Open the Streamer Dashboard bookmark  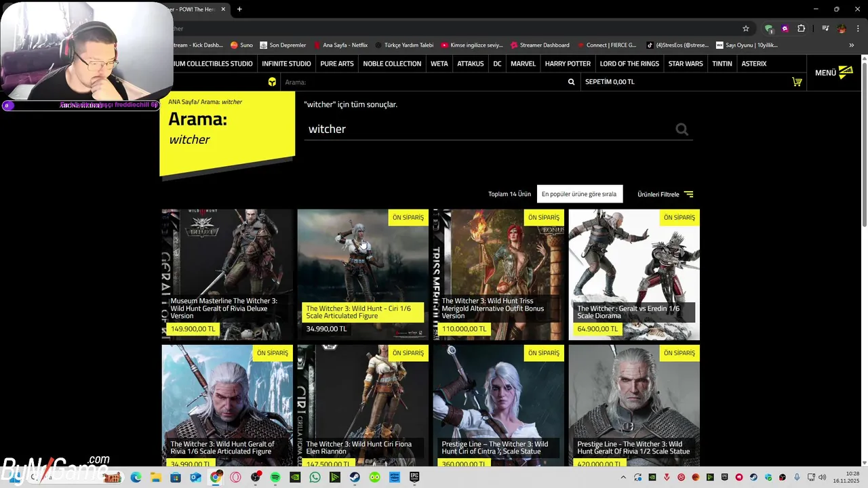[x=540, y=45]
